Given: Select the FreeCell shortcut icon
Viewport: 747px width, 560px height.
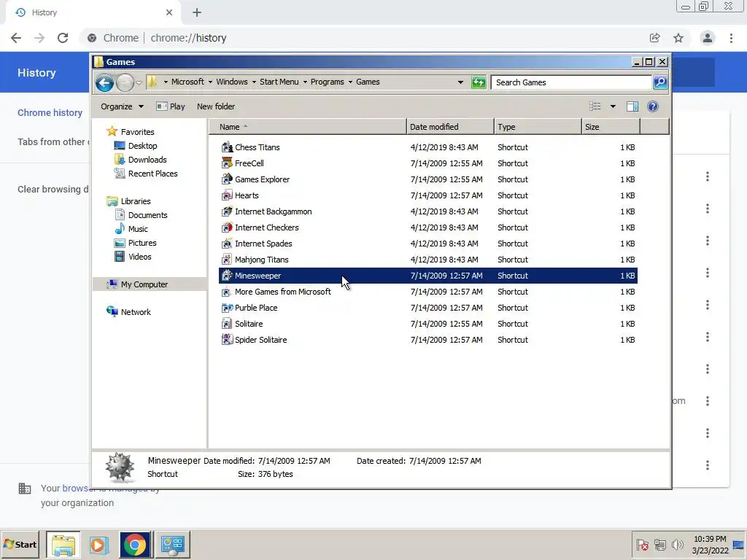Looking at the screenshot, I should [227, 163].
